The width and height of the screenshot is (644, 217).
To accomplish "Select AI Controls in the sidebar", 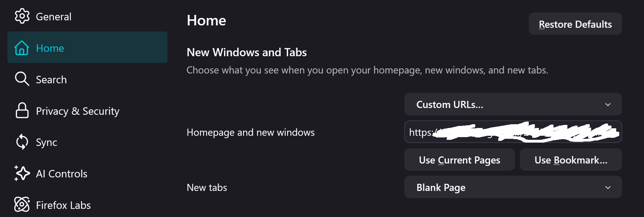I will [x=61, y=174].
